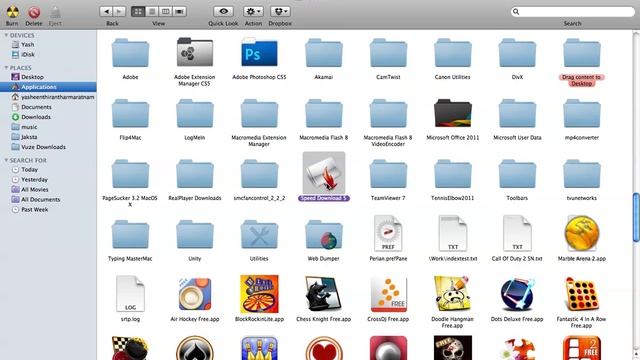Collapse the SEARCH FOR sidebar section
Screen dimensions: 640x360
(x=6, y=160)
